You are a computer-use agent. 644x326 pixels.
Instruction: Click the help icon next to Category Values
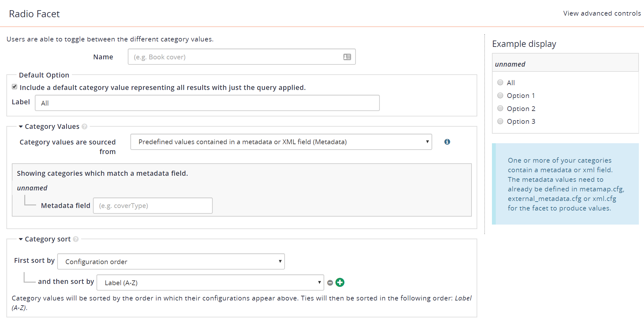click(84, 127)
